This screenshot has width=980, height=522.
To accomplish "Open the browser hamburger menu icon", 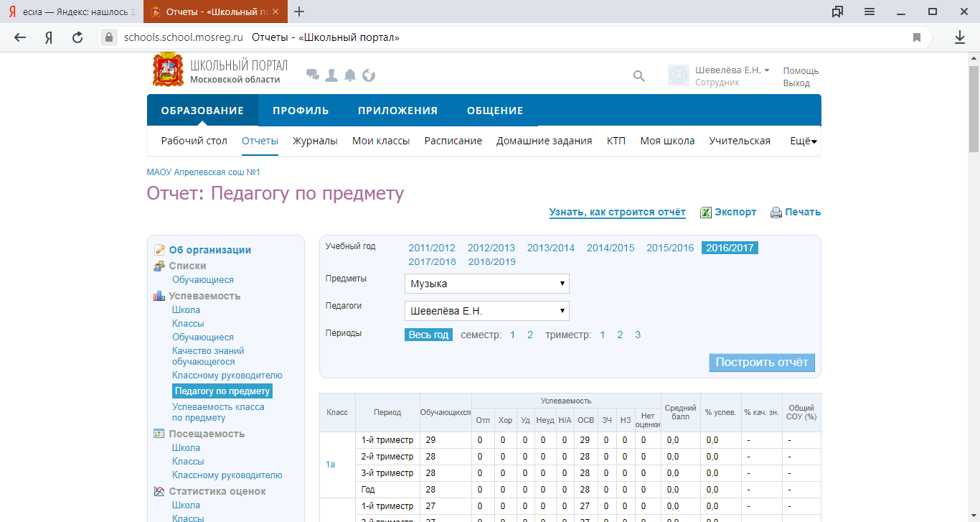I will tap(870, 11).
